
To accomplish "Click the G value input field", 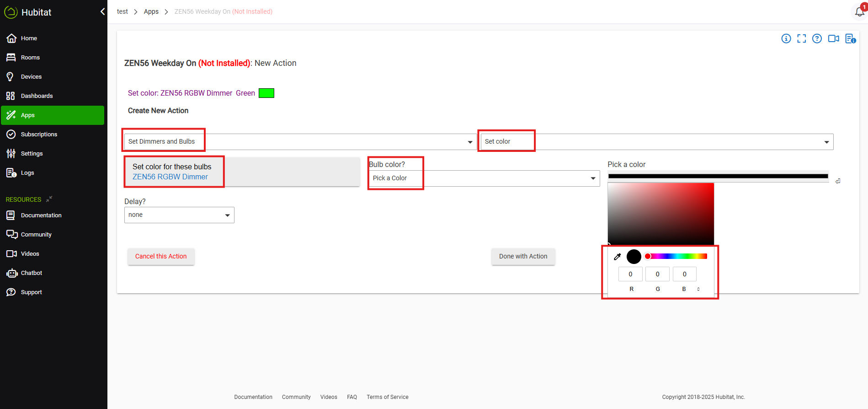I will [x=658, y=274].
